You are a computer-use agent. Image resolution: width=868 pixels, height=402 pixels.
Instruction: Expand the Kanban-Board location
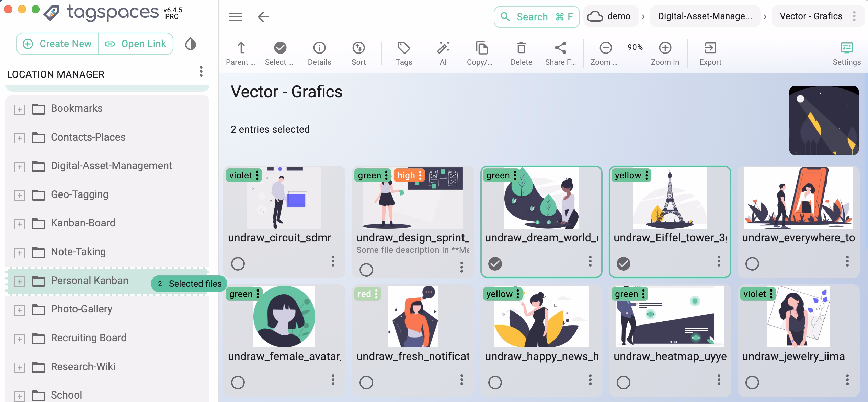20,224
